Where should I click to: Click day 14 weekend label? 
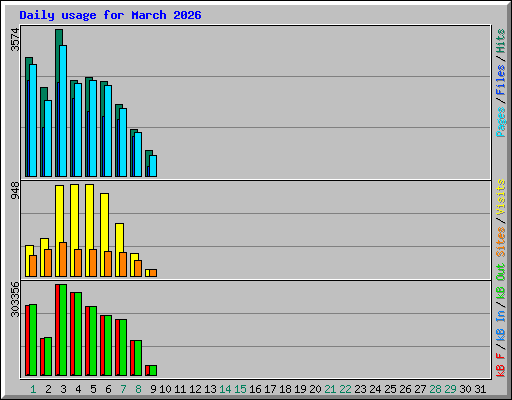click(x=225, y=389)
